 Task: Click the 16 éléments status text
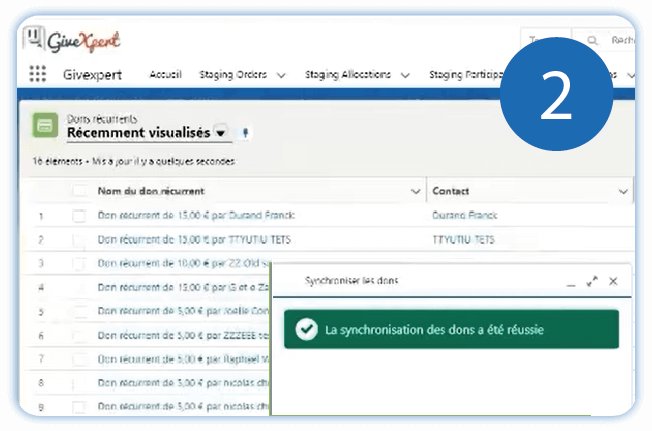point(134,161)
